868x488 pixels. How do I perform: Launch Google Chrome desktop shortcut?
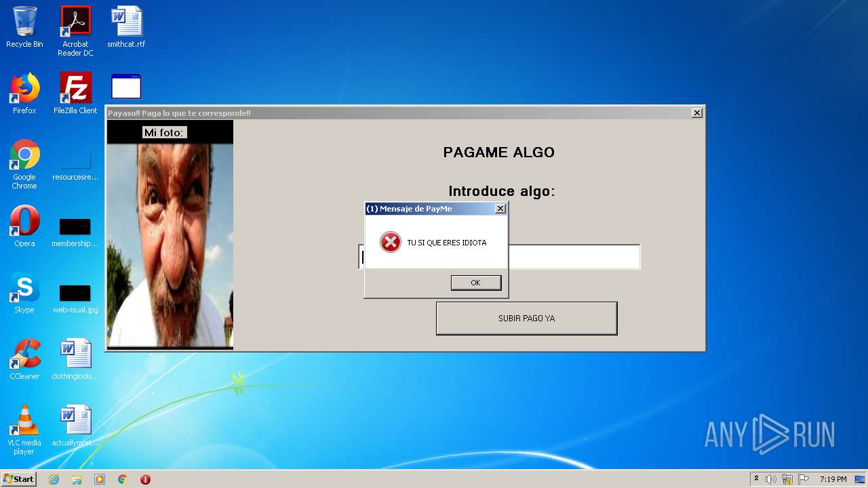coord(24,164)
